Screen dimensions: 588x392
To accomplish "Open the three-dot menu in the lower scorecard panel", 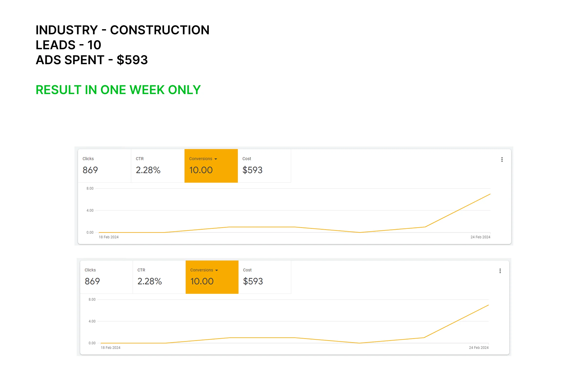I will pyautogui.click(x=500, y=271).
